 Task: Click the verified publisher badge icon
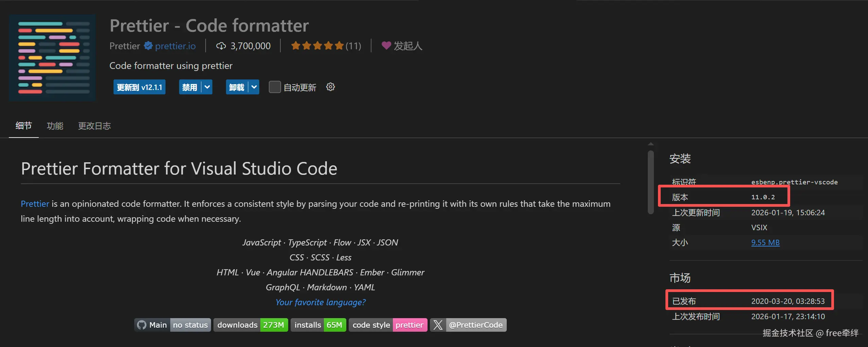[x=148, y=45]
